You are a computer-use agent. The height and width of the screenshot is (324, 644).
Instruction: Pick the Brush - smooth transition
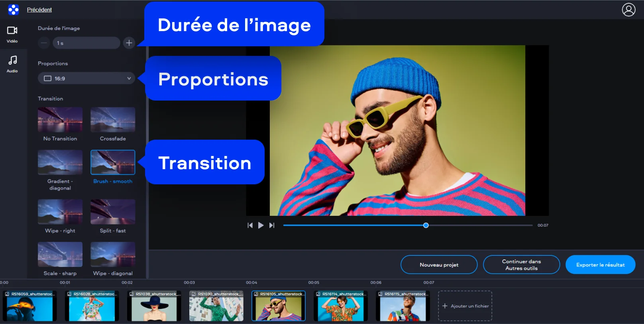point(113,162)
